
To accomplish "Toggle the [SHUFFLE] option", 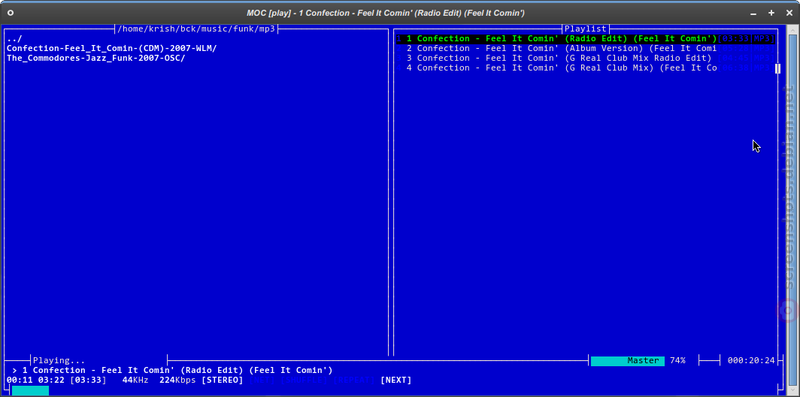I will click(x=305, y=380).
